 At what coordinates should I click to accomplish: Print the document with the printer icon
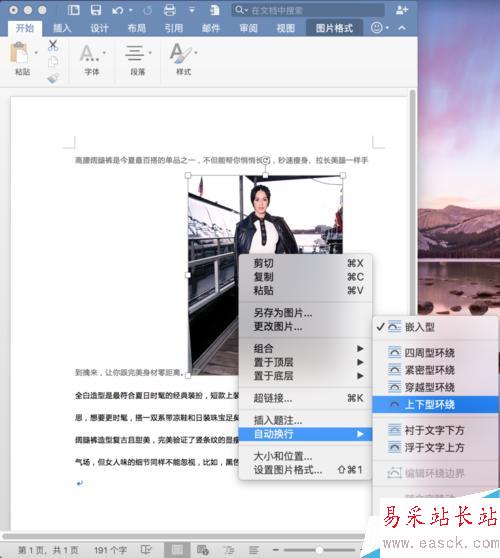click(170, 10)
